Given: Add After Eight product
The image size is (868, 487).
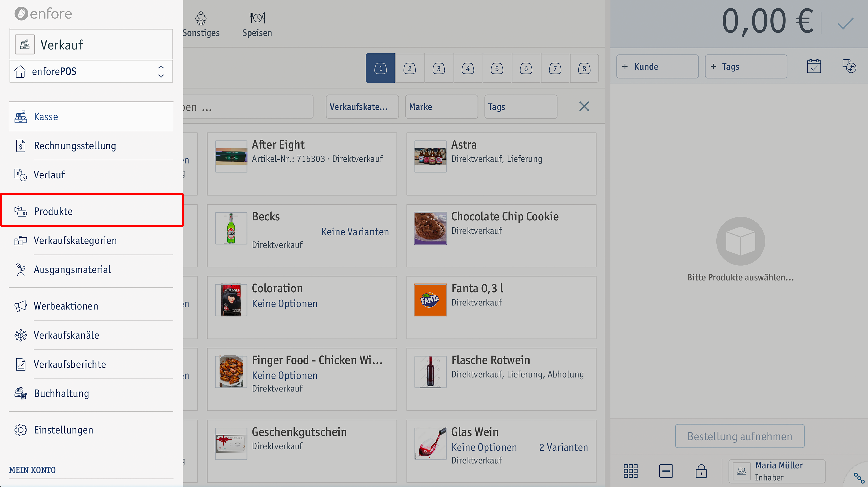Looking at the screenshot, I should [x=302, y=164].
